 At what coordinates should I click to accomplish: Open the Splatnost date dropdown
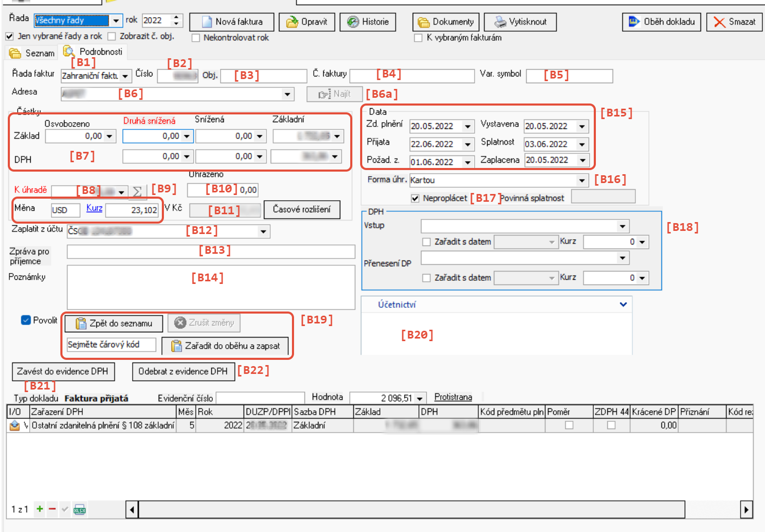[x=582, y=145]
